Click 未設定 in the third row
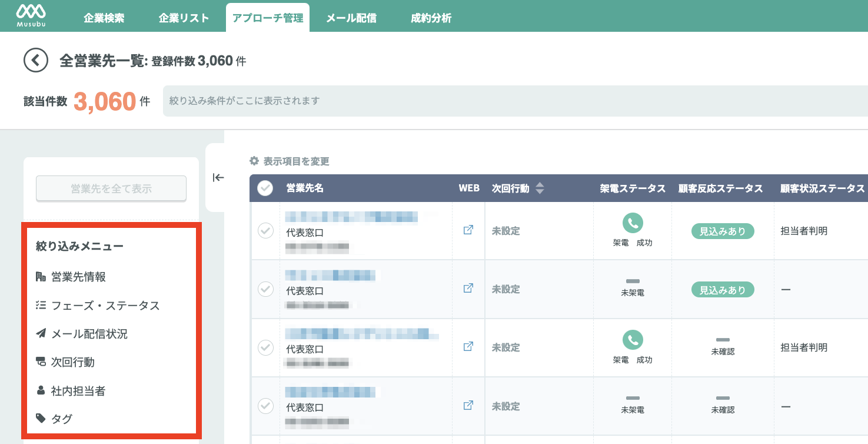 [506, 347]
